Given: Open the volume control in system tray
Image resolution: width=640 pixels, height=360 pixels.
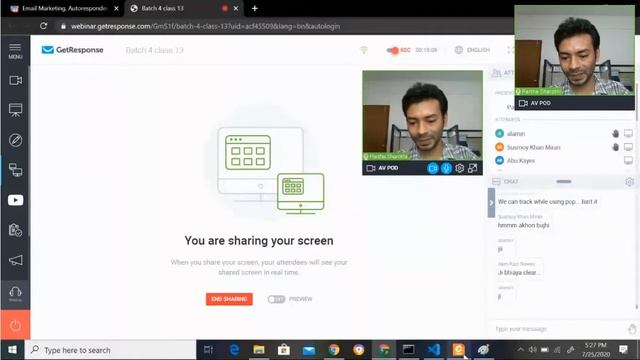Looking at the screenshot, I should tap(533, 350).
